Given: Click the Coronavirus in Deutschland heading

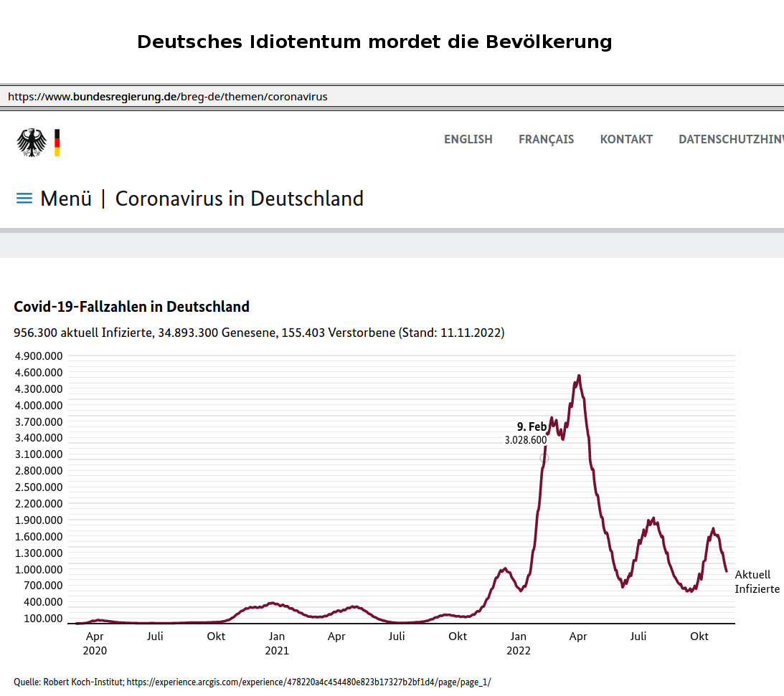Looking at the screenshot, I should tap(239, 199).
